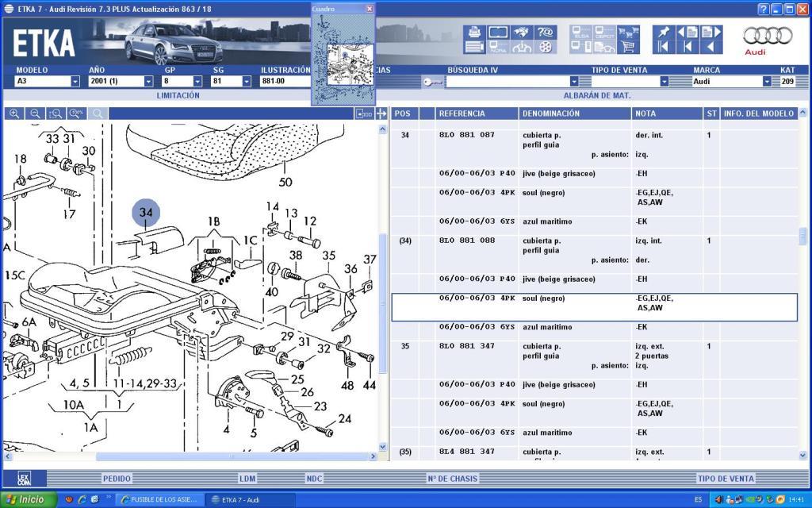
Task: Click the single-bar previous arrow icon
Action: (688, 47)
